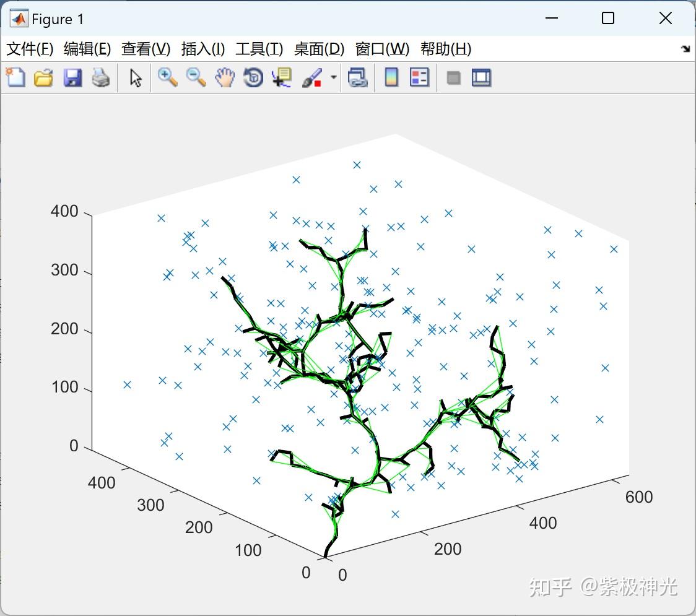This screenshot has height=616, width=696.
Task: Open the 工具(T) menu
Action: 259,48
